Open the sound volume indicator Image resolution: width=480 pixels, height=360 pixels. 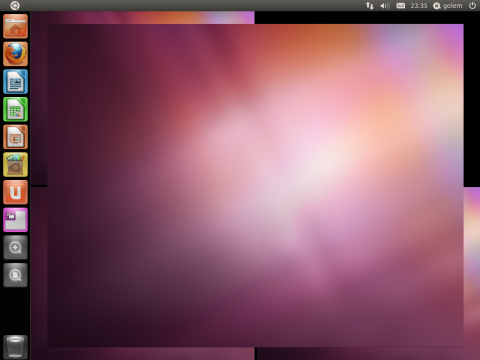pos(385,6)
